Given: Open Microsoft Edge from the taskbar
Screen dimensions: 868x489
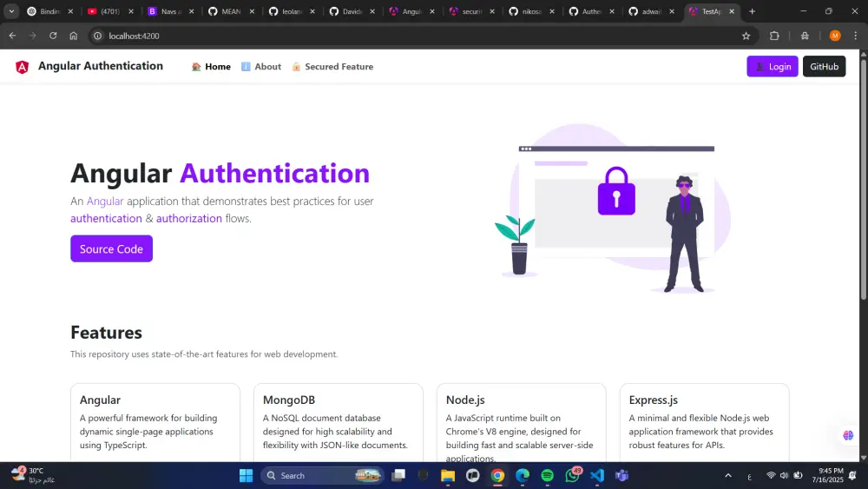Looking at the screenshot, I should coord(523,475).
